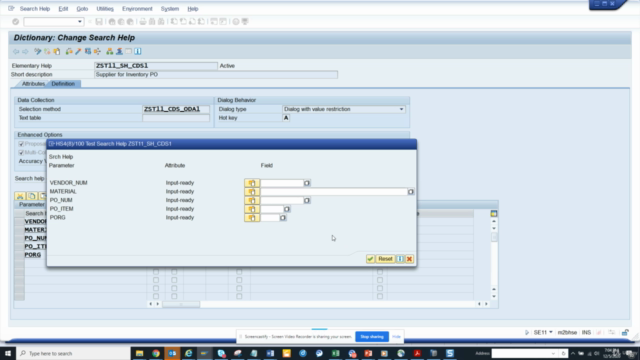Click multiple selection button for PO_NUM

tap(252, 200)
